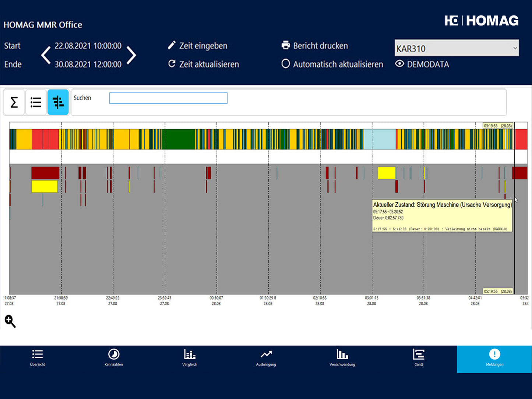Screen dimensions: 532x399
Task: Click the magnifier zoom-in icon
Action: pos(10,321)
